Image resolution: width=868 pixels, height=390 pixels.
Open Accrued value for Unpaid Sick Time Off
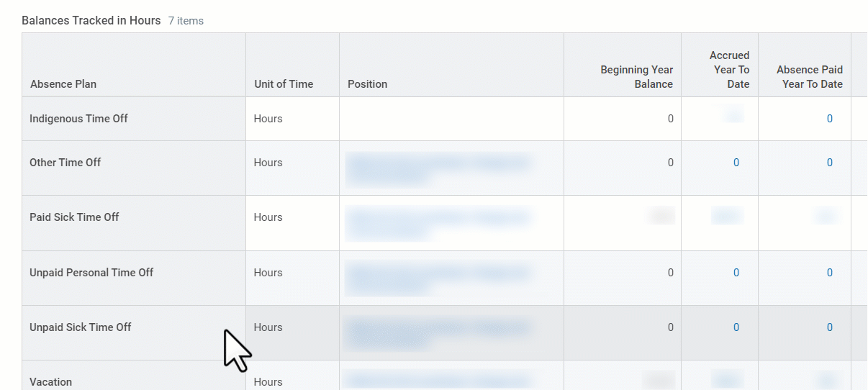736,327
